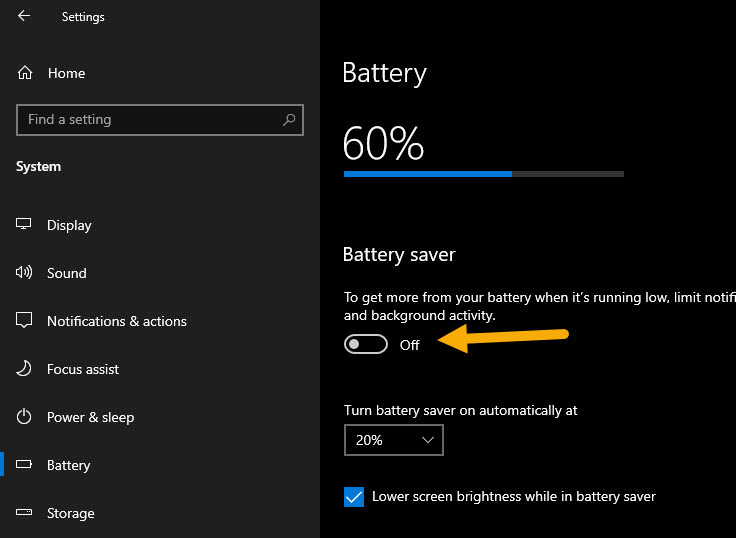Open the Battery settings page
This screenshot has width=736, height=538.
point(68,465)
